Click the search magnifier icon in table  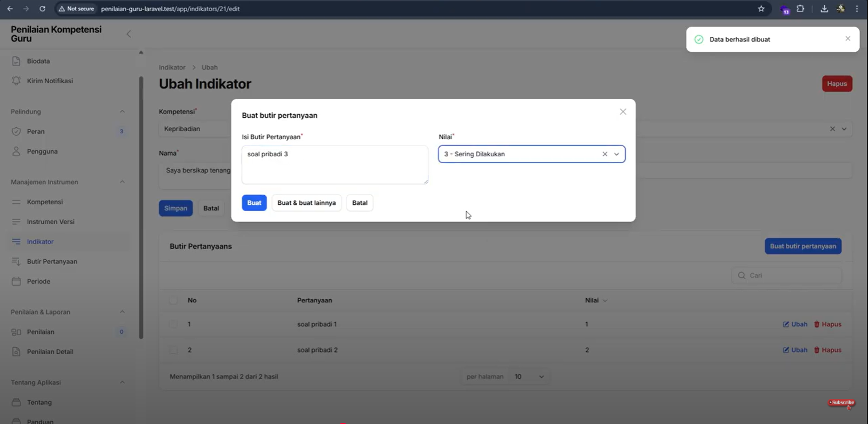coord(742,276)
